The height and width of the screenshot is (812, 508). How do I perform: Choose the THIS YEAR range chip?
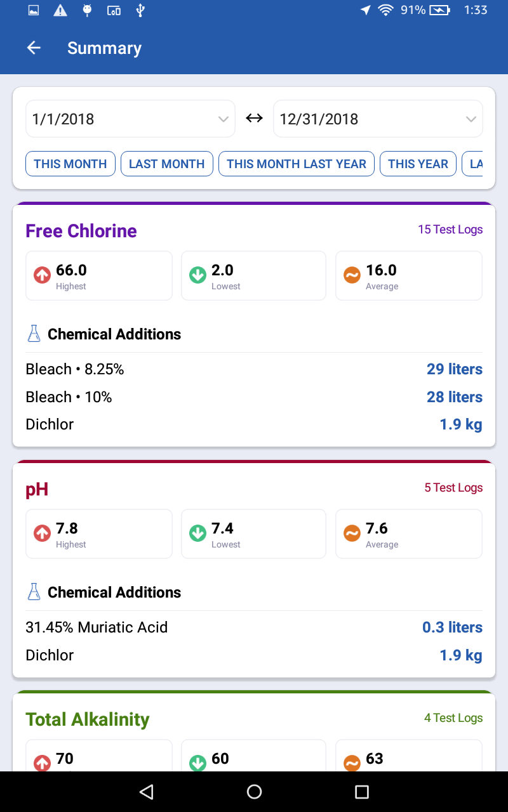pyautogui.click(x=418, y=164)
